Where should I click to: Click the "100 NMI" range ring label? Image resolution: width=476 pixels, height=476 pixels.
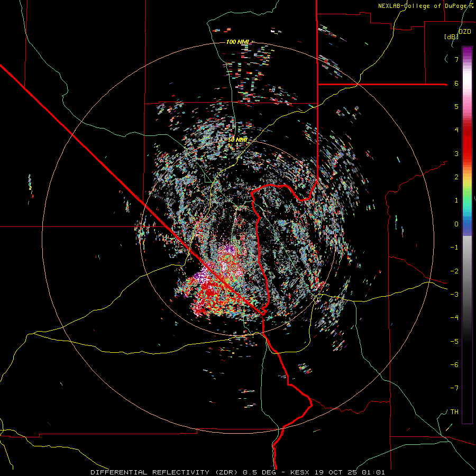pyautogui.click(x=237, y=42)
